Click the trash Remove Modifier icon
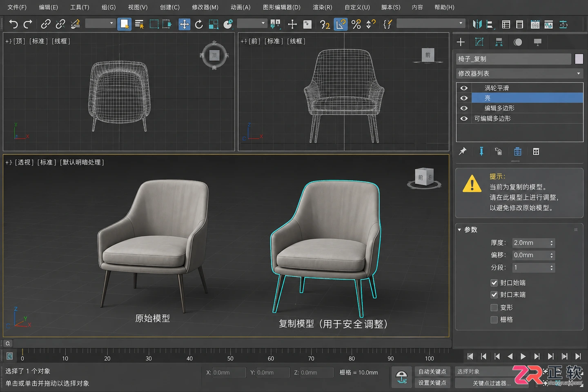Viewport: 588px width, 392px height. [x=517, y=151]
